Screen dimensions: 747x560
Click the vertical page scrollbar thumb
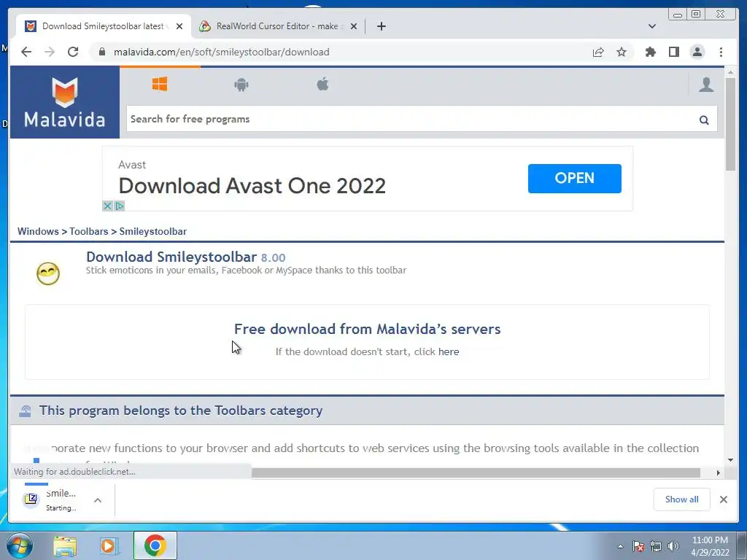(730, 124)
